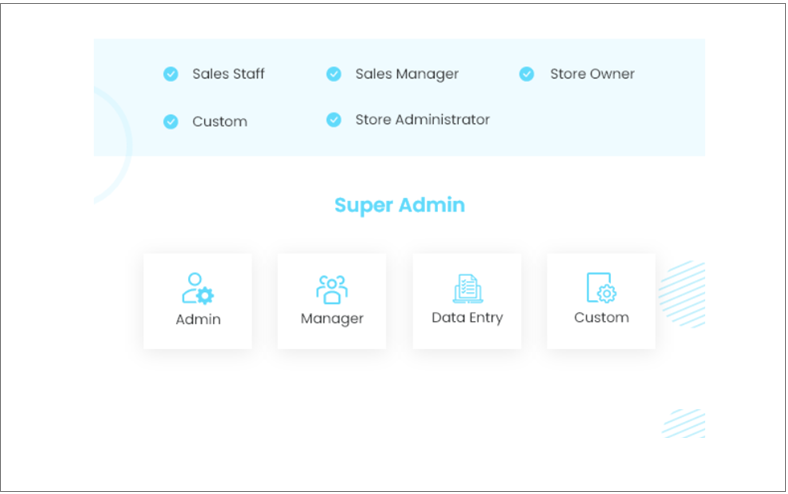Viewport: 788px width, 494px height.
Task: Click the Data Entry laptop document icon
Action: click(467, 288)
